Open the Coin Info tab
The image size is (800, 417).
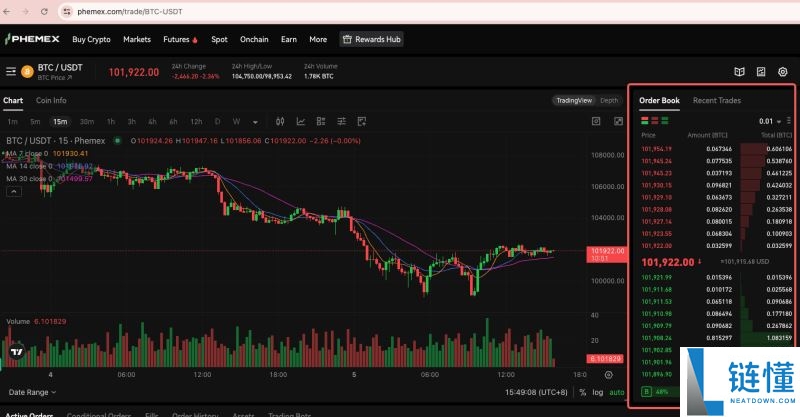coord(51,101)
